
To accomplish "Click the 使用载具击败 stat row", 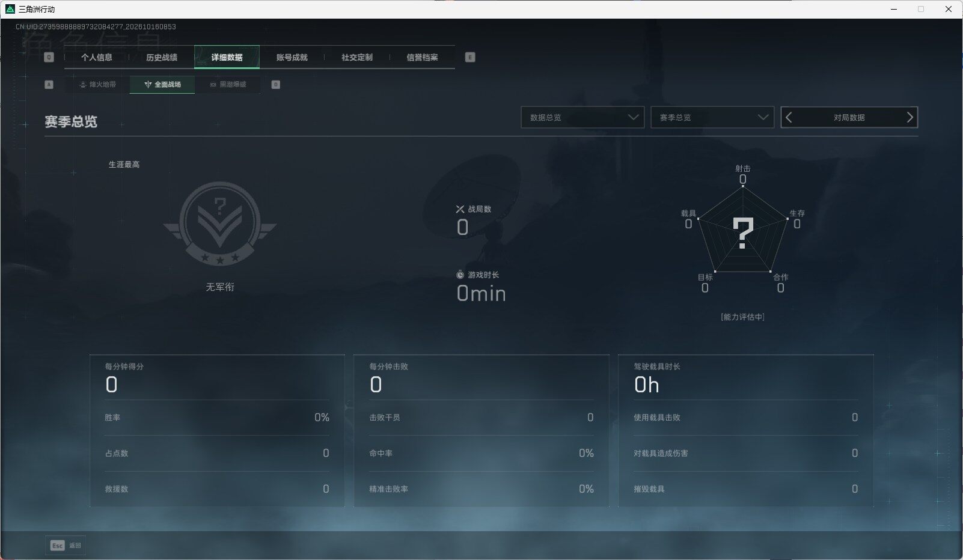I will 746,418.
